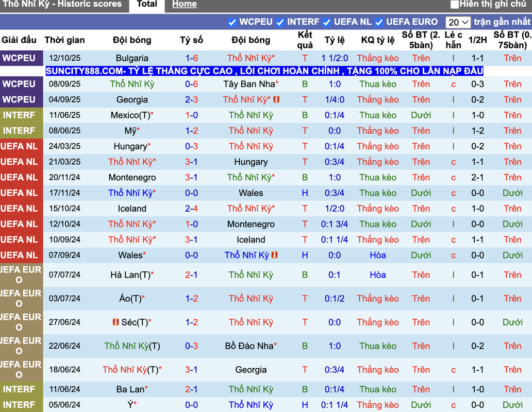
Task: Click Hungary away team on 21/03/25
Action: (x=251, y=162)
